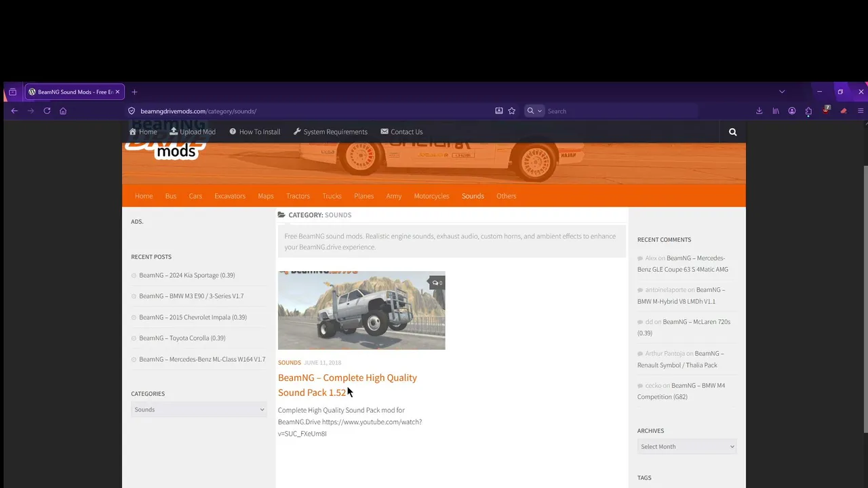Image resolution: width=868 pixels, height=488 pixels.
Task: Open the Firefox account icon
Action: pos(792,111)
